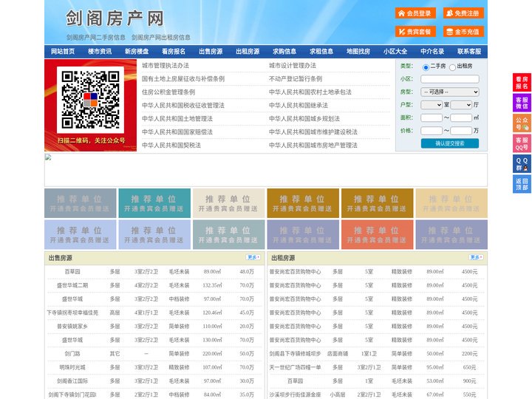Open the 户型 室 count dropdown
Screen dimensions: 532x399
click(432, 105)
